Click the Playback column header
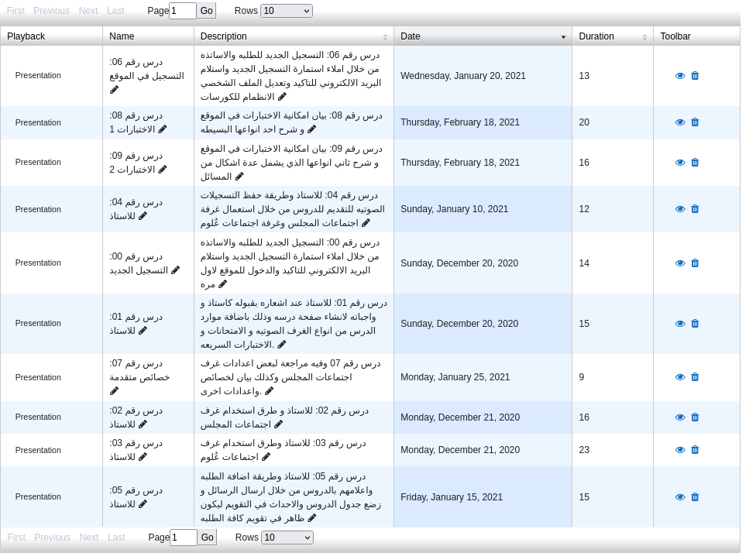 click(x=51, y=36)
